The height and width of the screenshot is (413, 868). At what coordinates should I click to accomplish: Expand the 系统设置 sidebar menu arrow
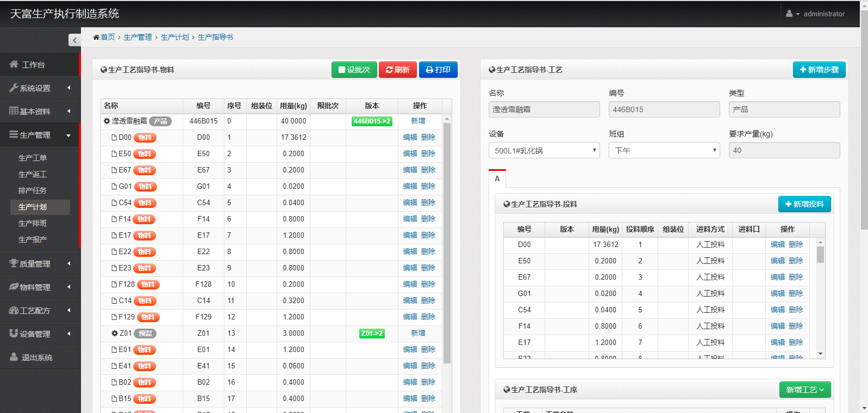click(68, 88)
